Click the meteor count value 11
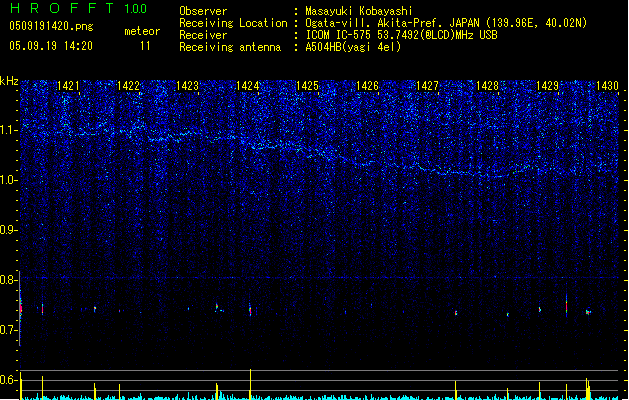Viewport: 629px width, 400px height. 145,46
